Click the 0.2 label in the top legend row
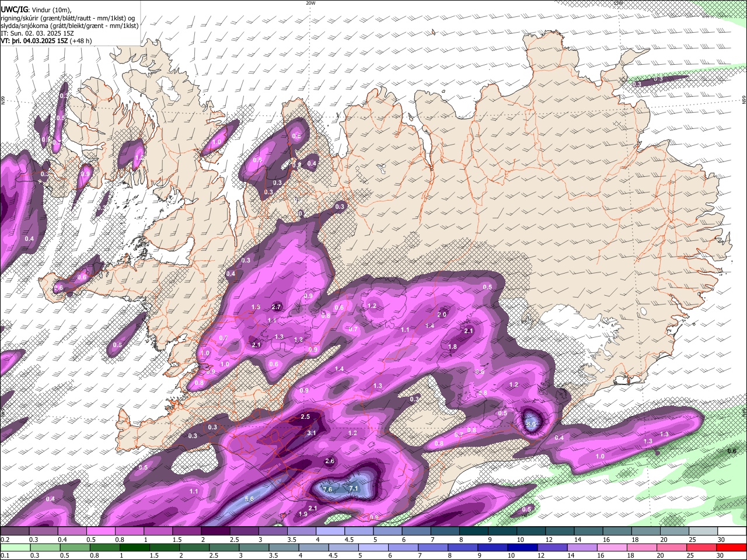747x560 pixels. click(x=4, y=540)
